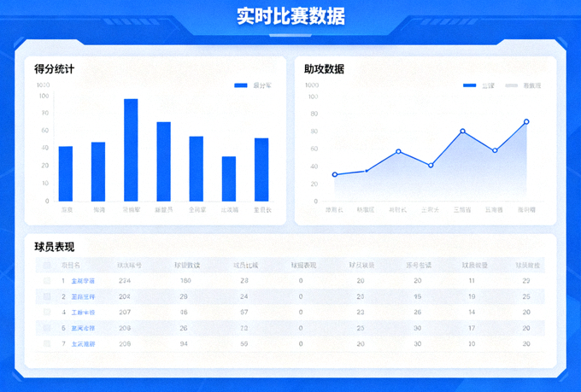Image resolution: width=581 pixels, height=392 pixels.
Task: Open the player name link in row 5
Action: tap(83, 328)
